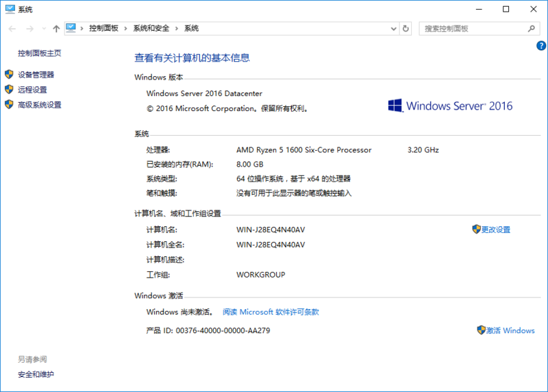Open recent locations dropdown arrow
Viewport: 548px width, 392px height.
[x=44, y=29]
